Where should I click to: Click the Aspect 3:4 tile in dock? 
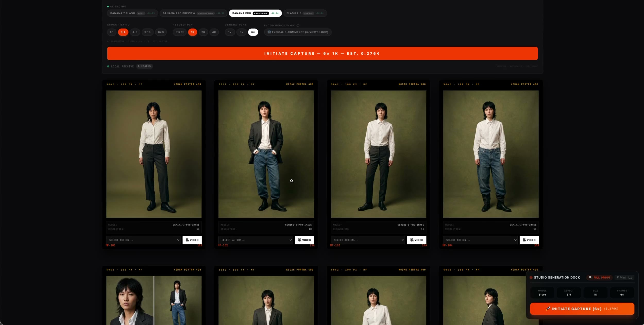tap(569, 293)
